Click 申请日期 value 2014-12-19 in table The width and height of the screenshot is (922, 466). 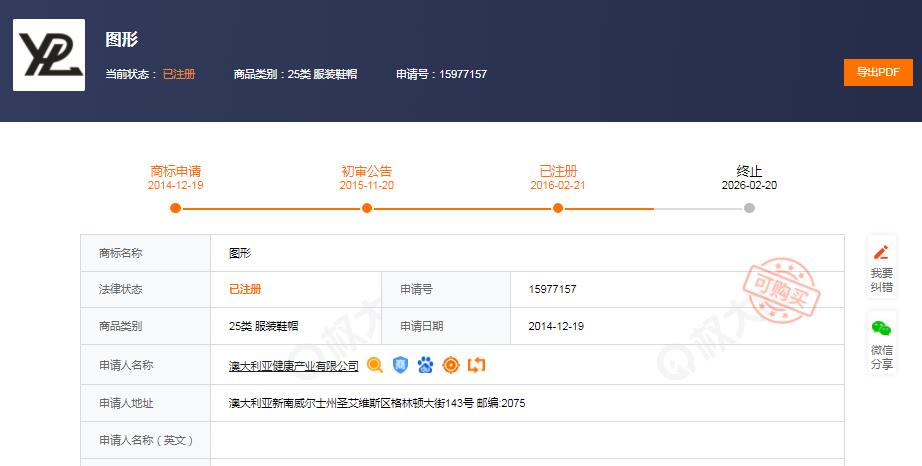point(556,326)
